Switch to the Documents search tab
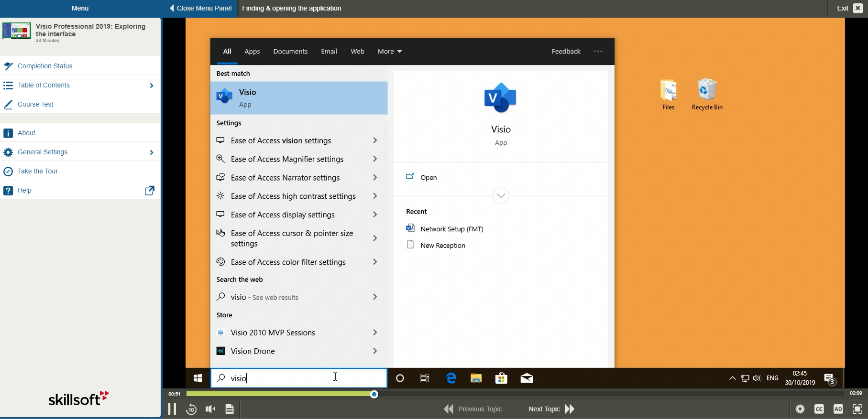 (290, 52)
